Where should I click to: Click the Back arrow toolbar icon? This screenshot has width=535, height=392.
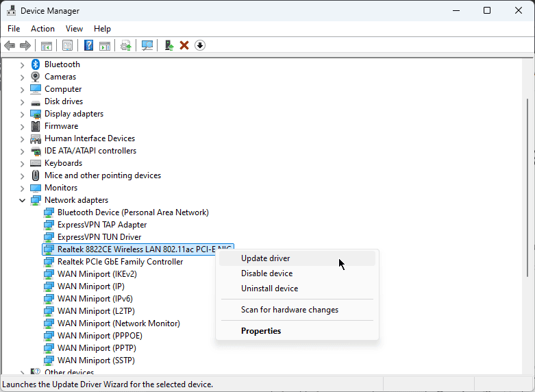(10, 45)
